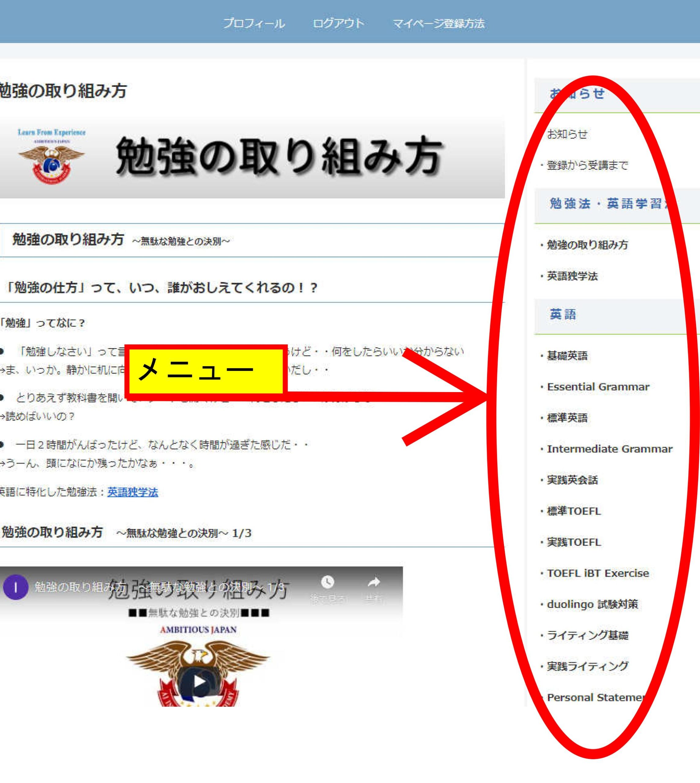The height and width of the screenshot is (783, 700).
Task: Select 勉強の取り組み方 in the sidebar menu
Action: click(x=587, y=245)
